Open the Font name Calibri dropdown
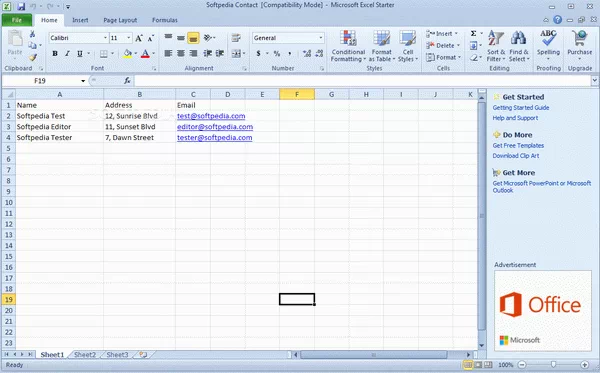The image size is (600, 373). [x=105, y=38]
